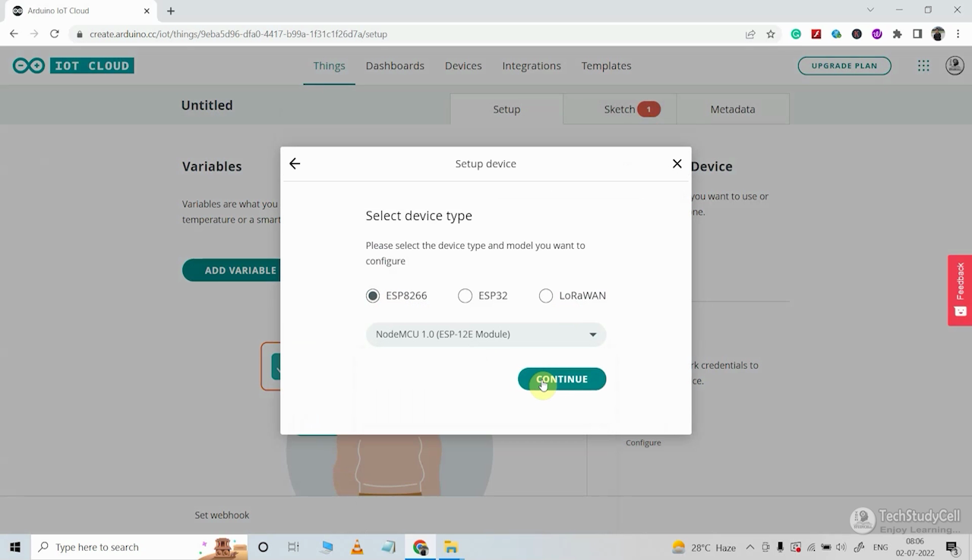This screenshot has height=560, width=972.
Task: Select the ESP32 radio button
Action: 465,296
